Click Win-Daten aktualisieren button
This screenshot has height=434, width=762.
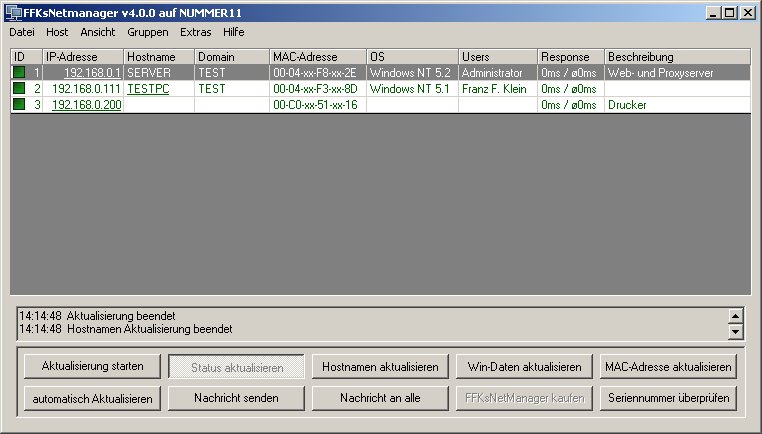tap(524, 366)
